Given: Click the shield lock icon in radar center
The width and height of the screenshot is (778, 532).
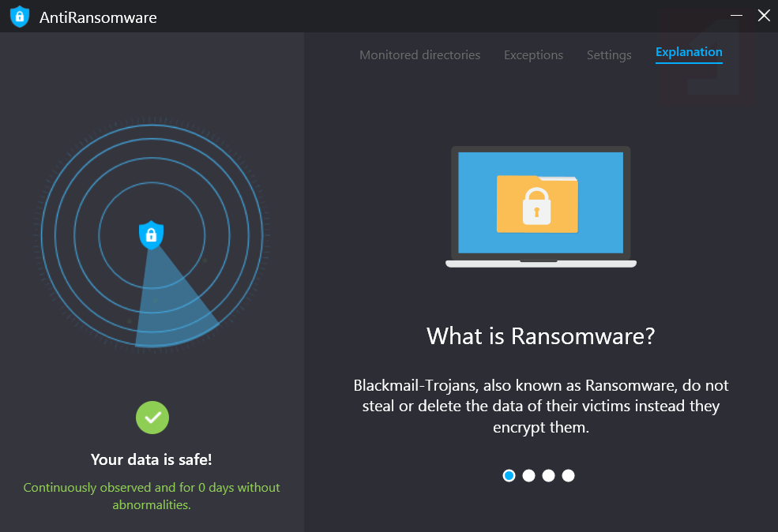Looking at the screenshot, I should click(151, 234).
